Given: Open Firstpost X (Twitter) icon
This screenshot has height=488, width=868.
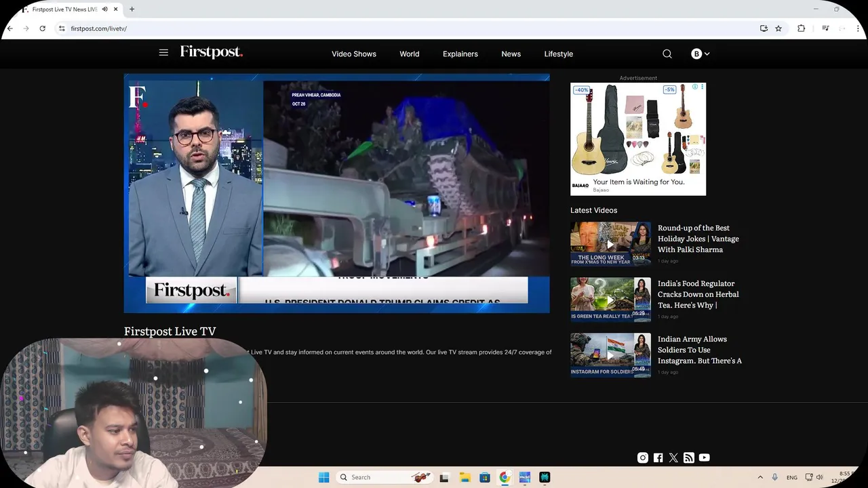Looking at the screenshot, I should [x=673, y=457].
